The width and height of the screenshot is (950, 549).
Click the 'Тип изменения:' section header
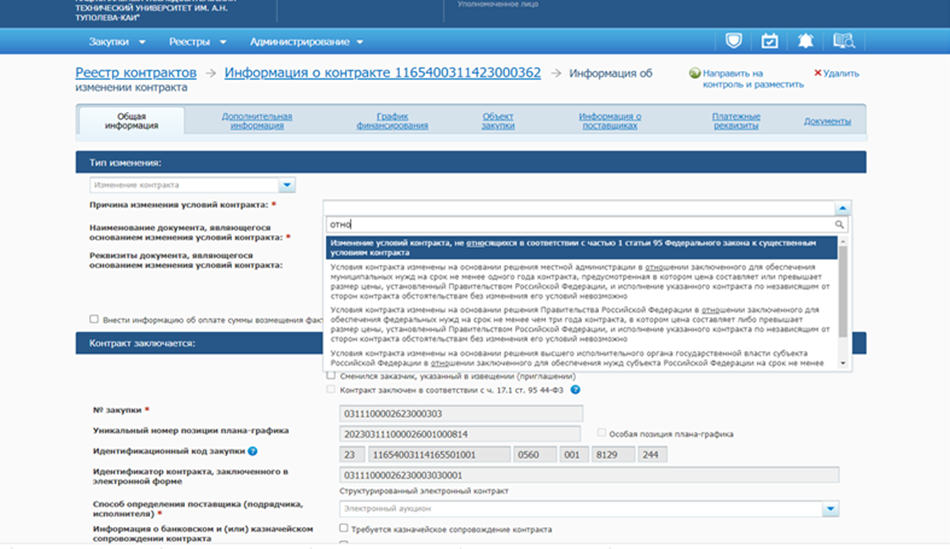(x=471, y=162)
